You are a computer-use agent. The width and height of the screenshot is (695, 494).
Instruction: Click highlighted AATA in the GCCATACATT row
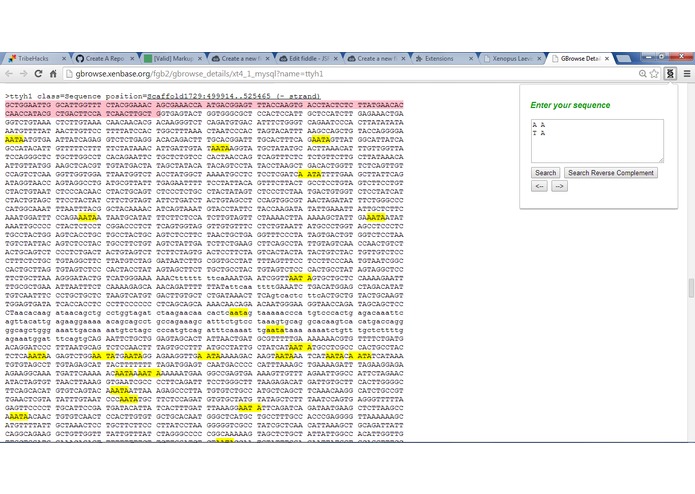(220, 148)
